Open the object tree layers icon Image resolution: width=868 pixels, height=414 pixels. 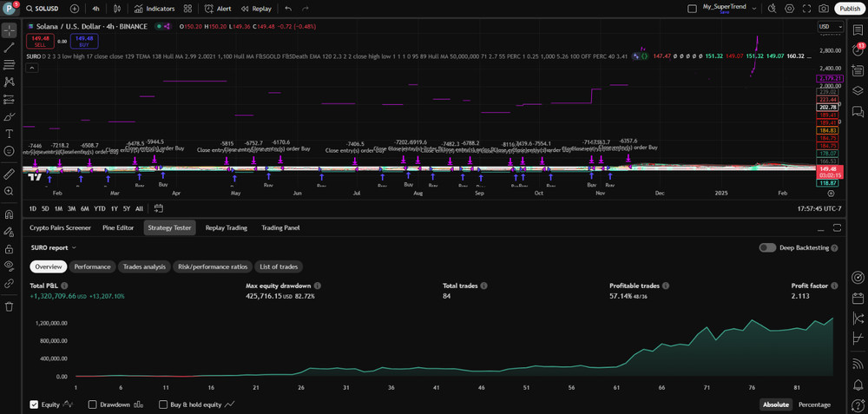(x=858, y=91)
